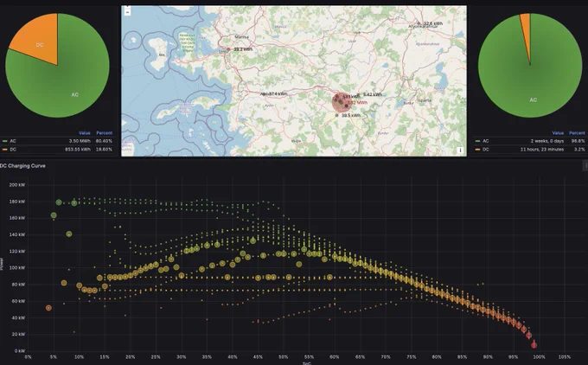Click the '11 hours, 23 minutes' value
This screenshot has width=588, height=365.
[x=542, y=150]
